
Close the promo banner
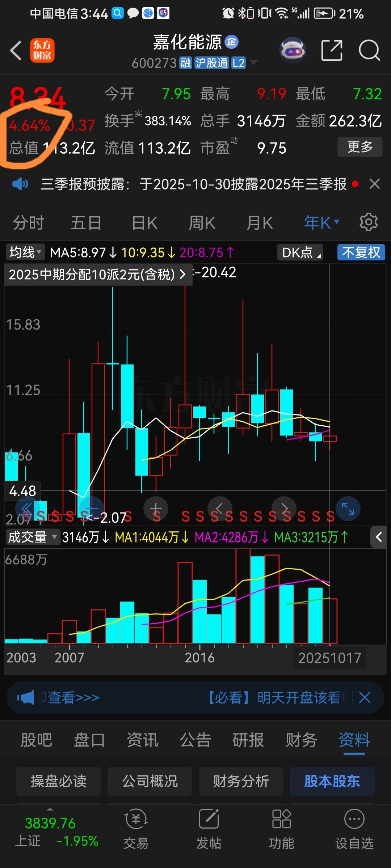coord(365,697)
